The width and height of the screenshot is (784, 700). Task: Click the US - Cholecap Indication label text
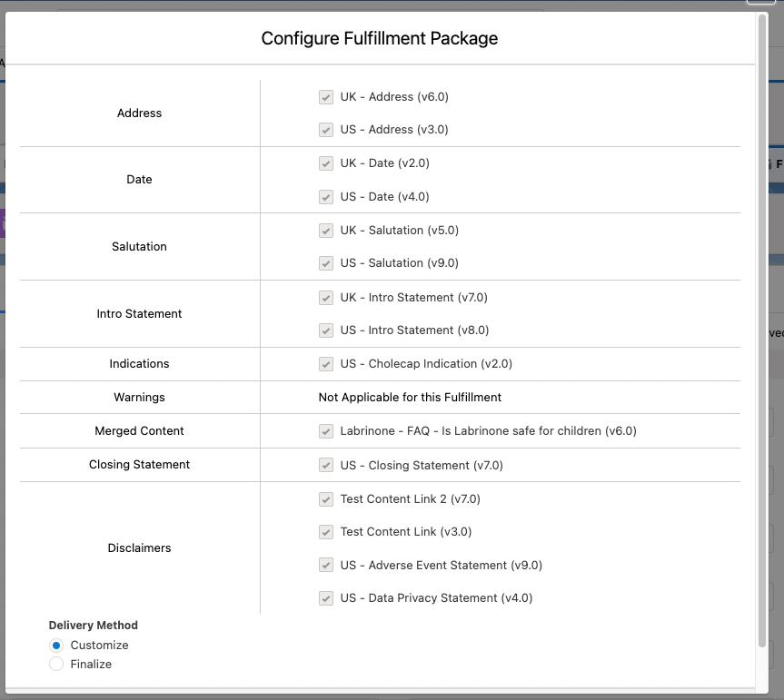426,364
